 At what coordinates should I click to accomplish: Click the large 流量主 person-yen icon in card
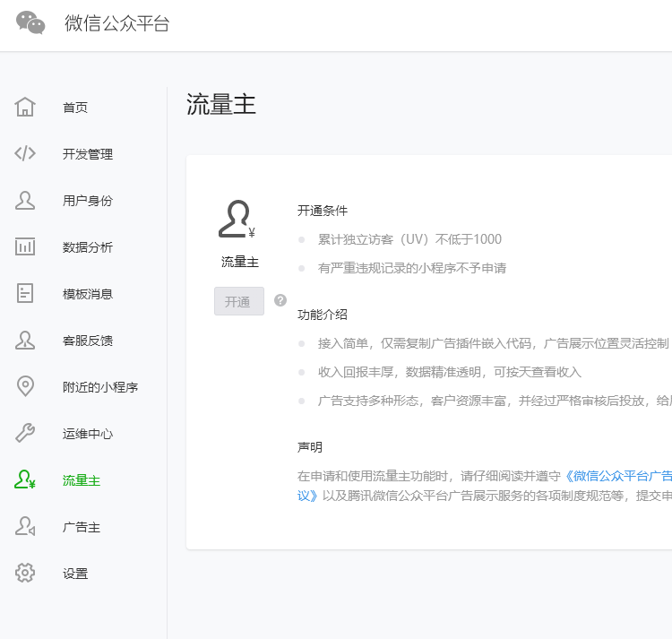tap(237, 219)
